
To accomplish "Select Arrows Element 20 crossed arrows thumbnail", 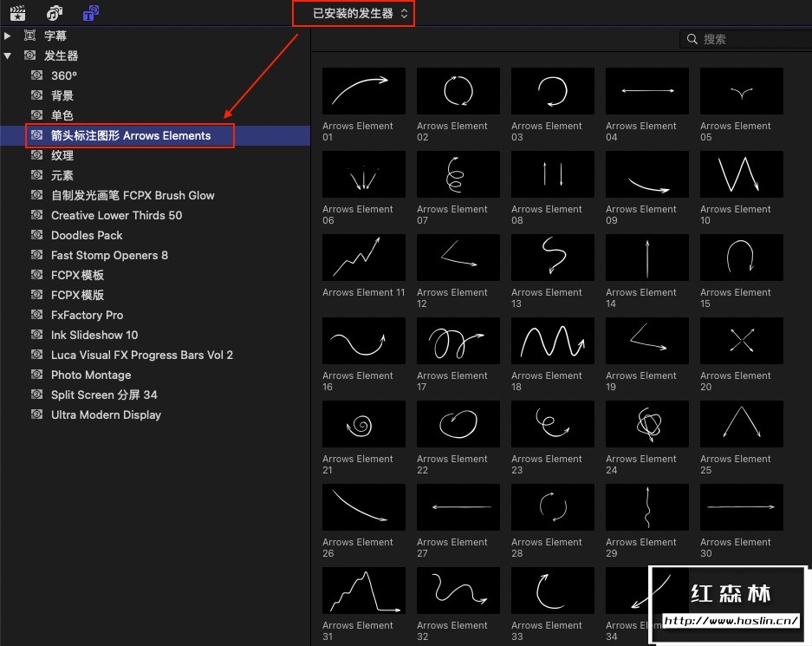I will [x=742, y=341].
